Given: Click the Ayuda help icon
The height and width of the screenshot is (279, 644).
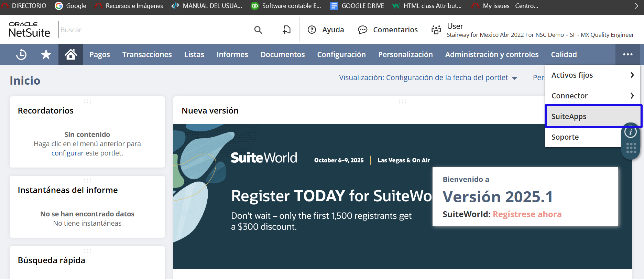Looking at the screenshot, I should (312, 30).
